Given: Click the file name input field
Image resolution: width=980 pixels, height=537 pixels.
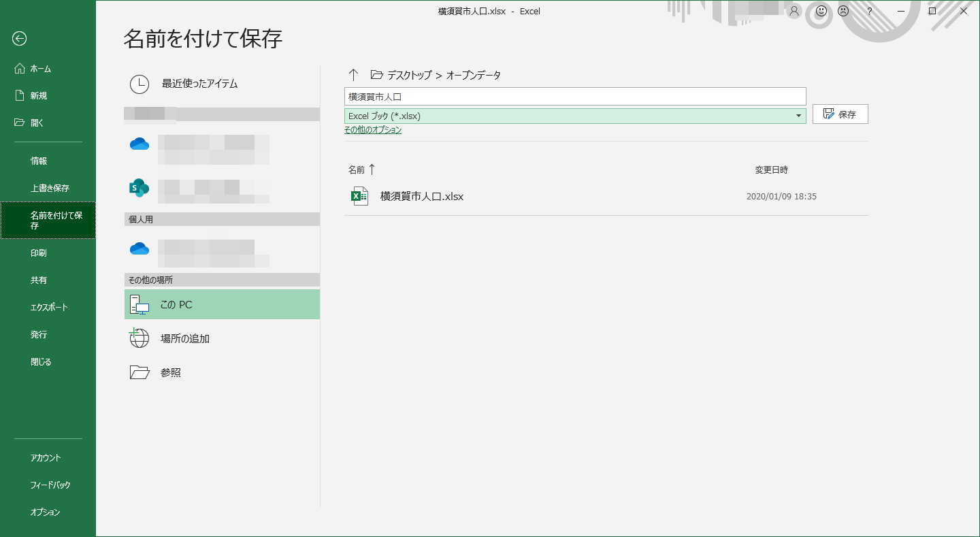Looking at the screenshot, I should [574, 97].
